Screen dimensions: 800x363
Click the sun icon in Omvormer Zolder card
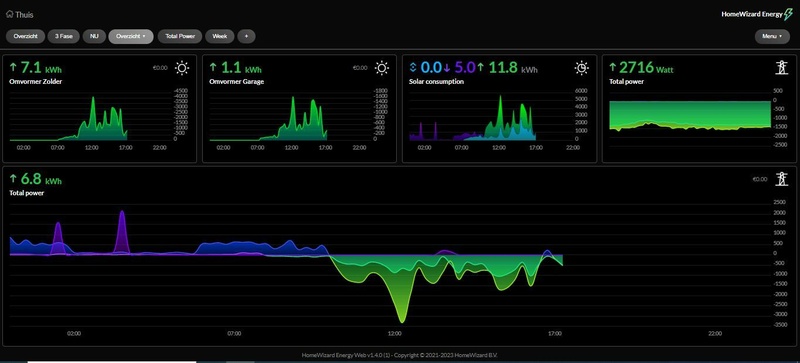pos(182,68)
